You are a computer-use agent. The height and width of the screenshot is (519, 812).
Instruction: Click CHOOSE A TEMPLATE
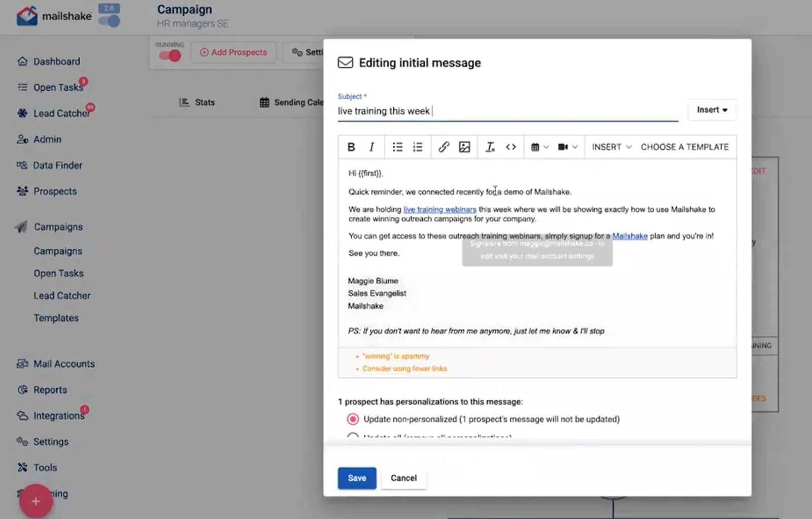coord(684,147)
